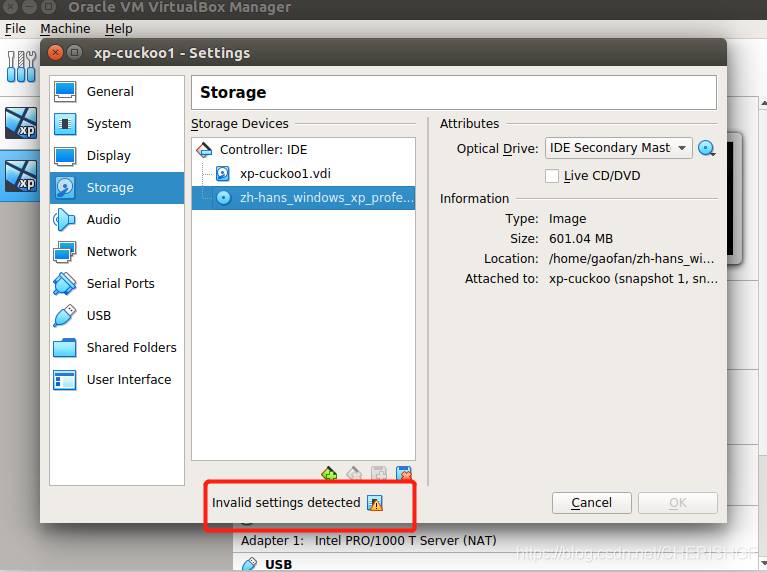Image resolution: width=767 pixels, height=572 pixels.
Task: Select the first XP virtual machine in Manager list
Action: (21, 123)
